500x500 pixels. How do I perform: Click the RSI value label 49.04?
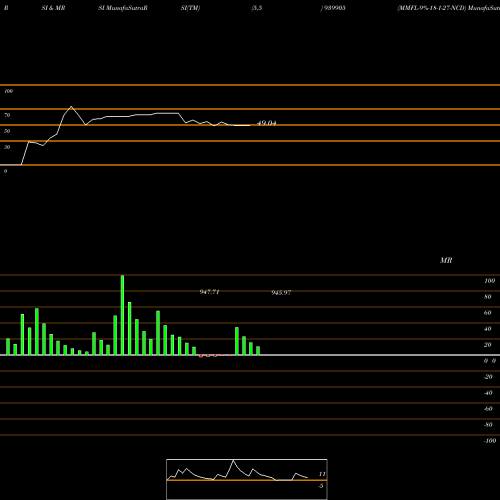[x=266, y=123]
